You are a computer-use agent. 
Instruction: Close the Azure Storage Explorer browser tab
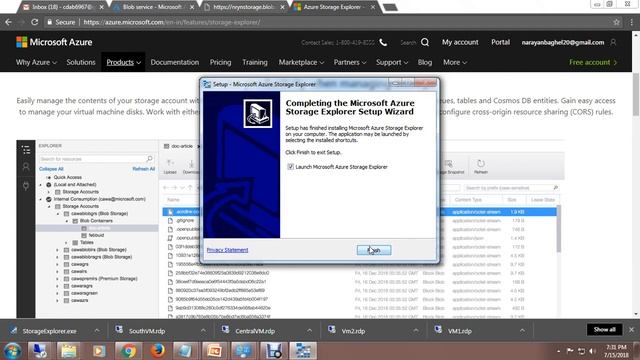[373, 7]
